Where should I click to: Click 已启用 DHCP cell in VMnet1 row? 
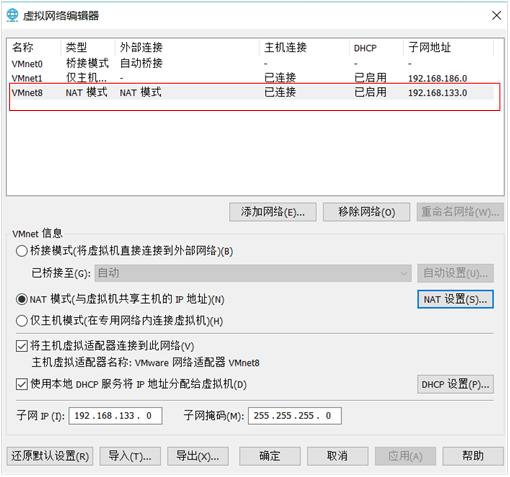coord(370,78)
